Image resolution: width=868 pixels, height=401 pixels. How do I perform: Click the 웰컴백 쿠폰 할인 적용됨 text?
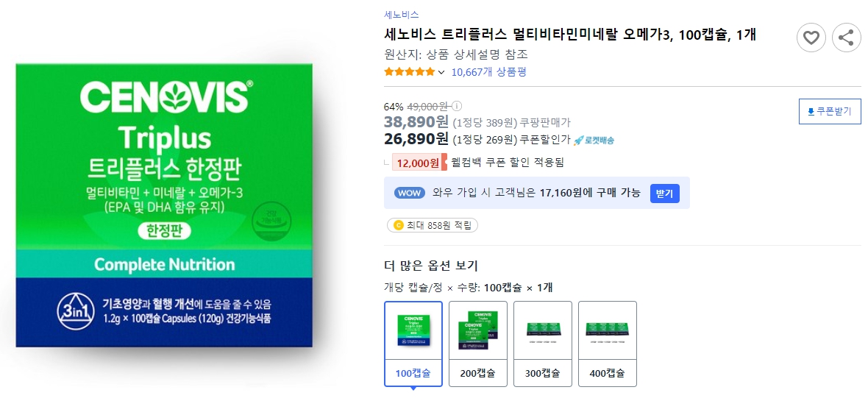508,163
